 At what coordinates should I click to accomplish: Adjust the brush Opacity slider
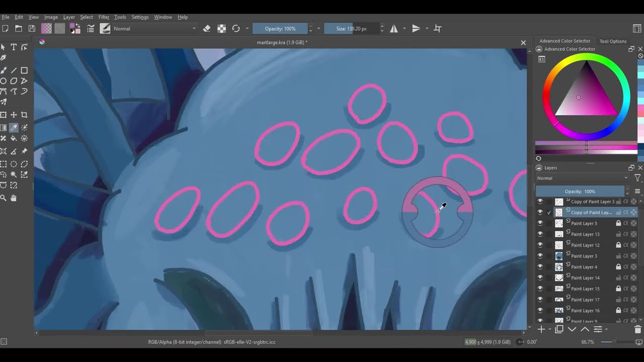pos(280,29)
